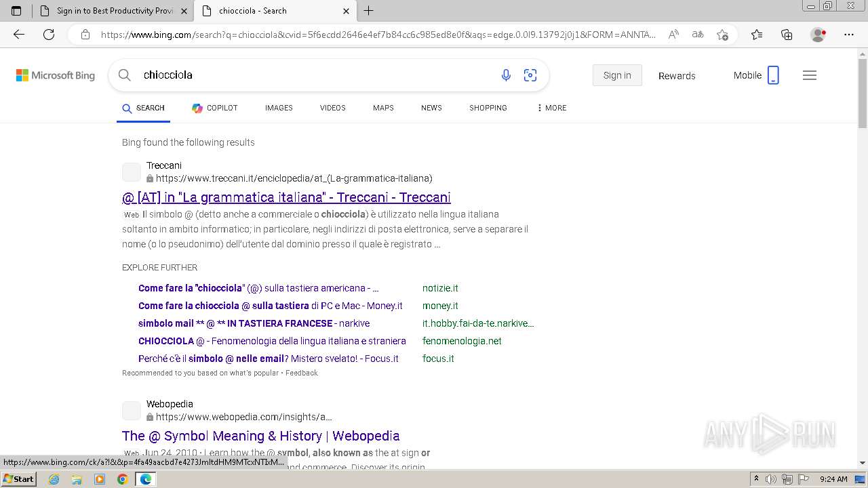Click the search magnifier icon
868x488 pixels.
point(125,75)
